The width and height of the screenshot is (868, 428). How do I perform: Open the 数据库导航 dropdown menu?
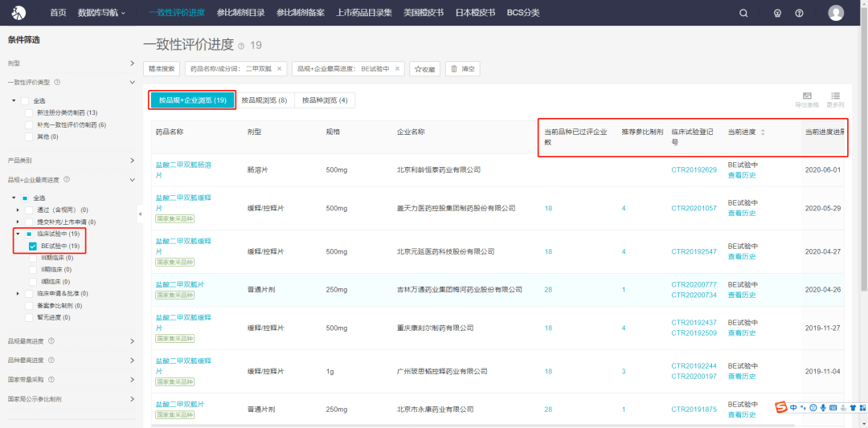pos(101,13)
